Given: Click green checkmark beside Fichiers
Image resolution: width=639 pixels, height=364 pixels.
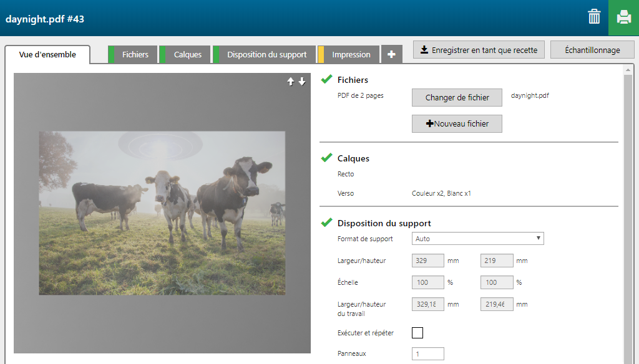Looking at the screenshot, I should (327, 79).
